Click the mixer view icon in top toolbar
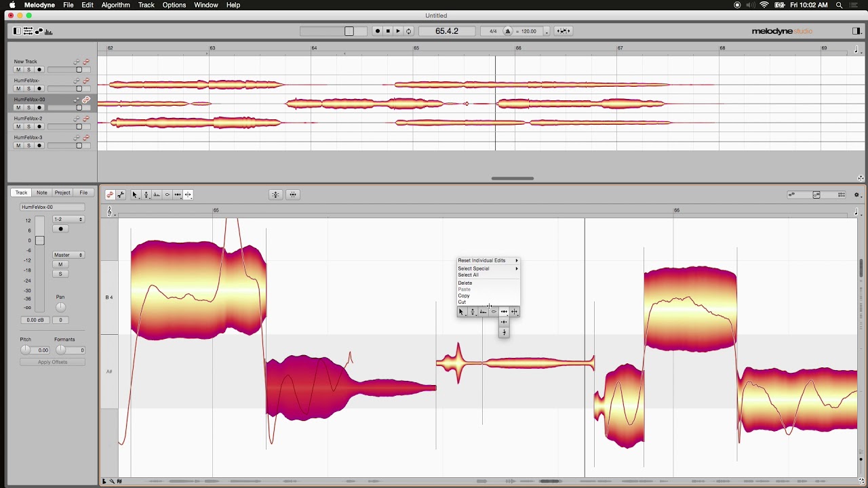 tap(28, 31)
